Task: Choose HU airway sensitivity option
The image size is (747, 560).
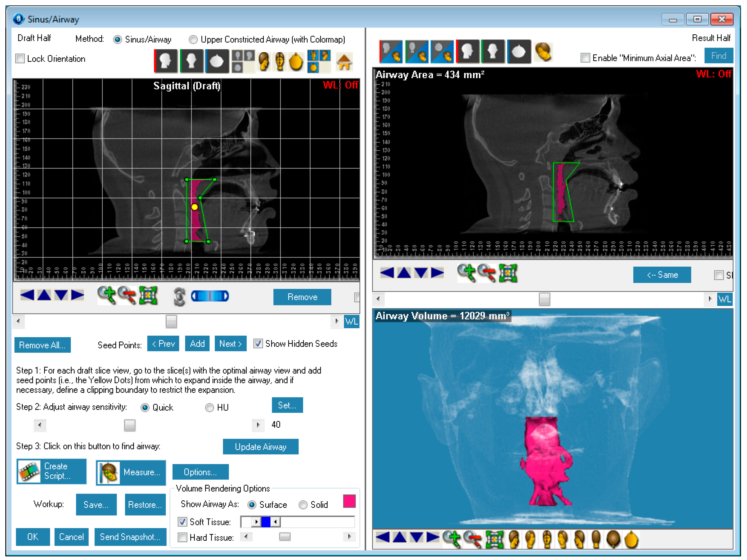Action: (209, 408)
